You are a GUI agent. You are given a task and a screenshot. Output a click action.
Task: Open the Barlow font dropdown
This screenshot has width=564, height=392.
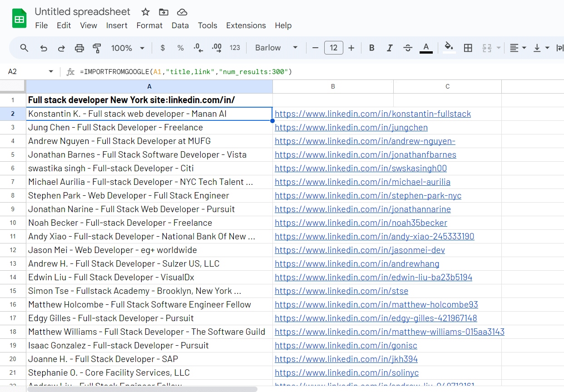point(276,48)
